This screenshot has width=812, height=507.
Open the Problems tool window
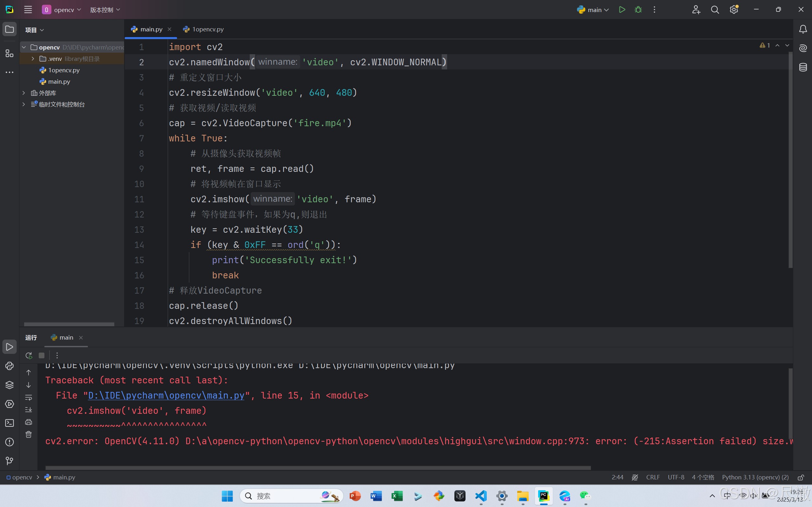click(10, 442)
